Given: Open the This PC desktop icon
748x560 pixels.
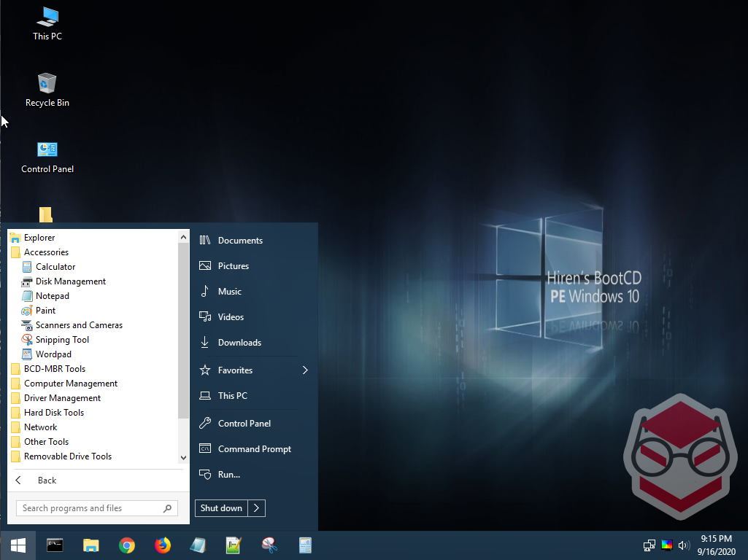Looking at the screenshot, I should (47, 24).
